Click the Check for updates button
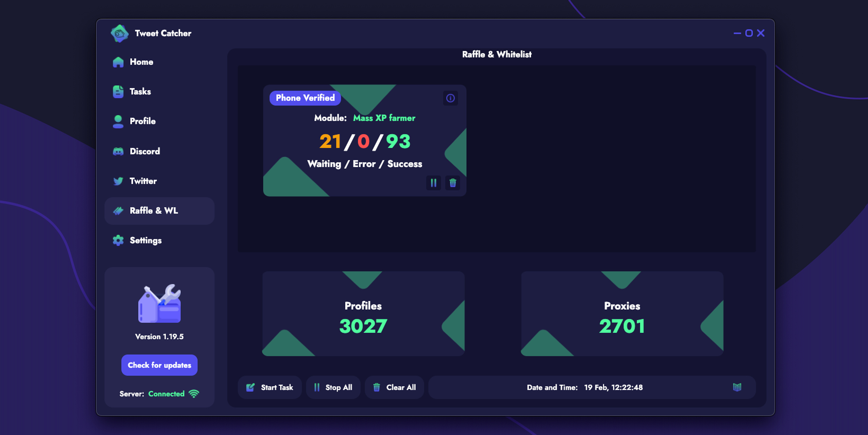Image resolution: width=868 pixels, height=435 pixels. tap(159, 365)
